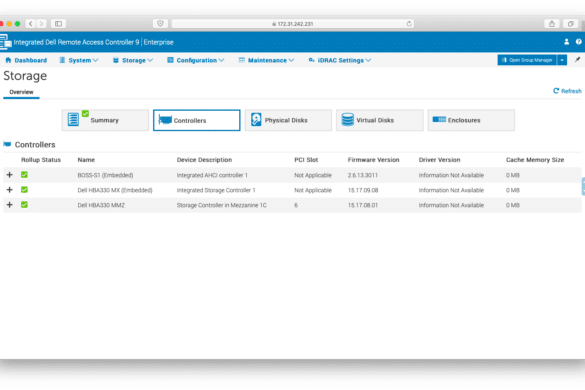
Task: Open the Dashboard home icon
Action: coord(8,60)
